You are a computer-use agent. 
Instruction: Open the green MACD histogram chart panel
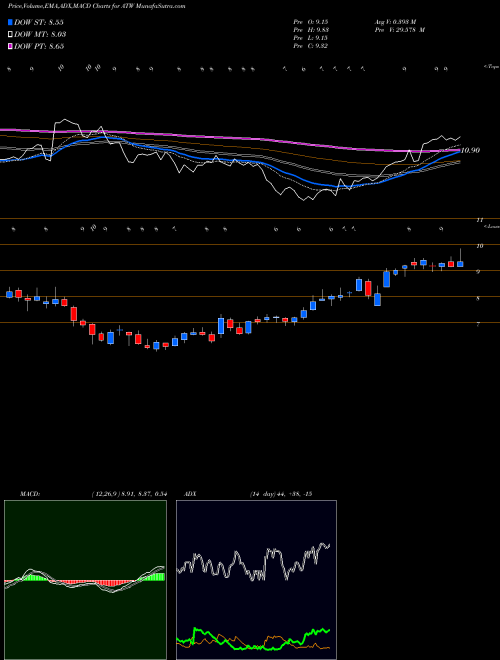click(x=85, y=580)
